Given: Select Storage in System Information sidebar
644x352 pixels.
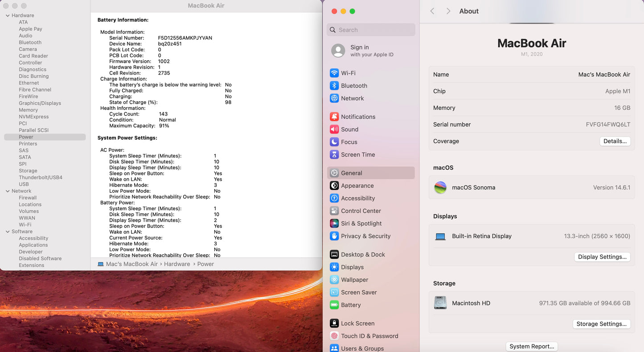Looking at the screenshot, I should coord(28,171).
